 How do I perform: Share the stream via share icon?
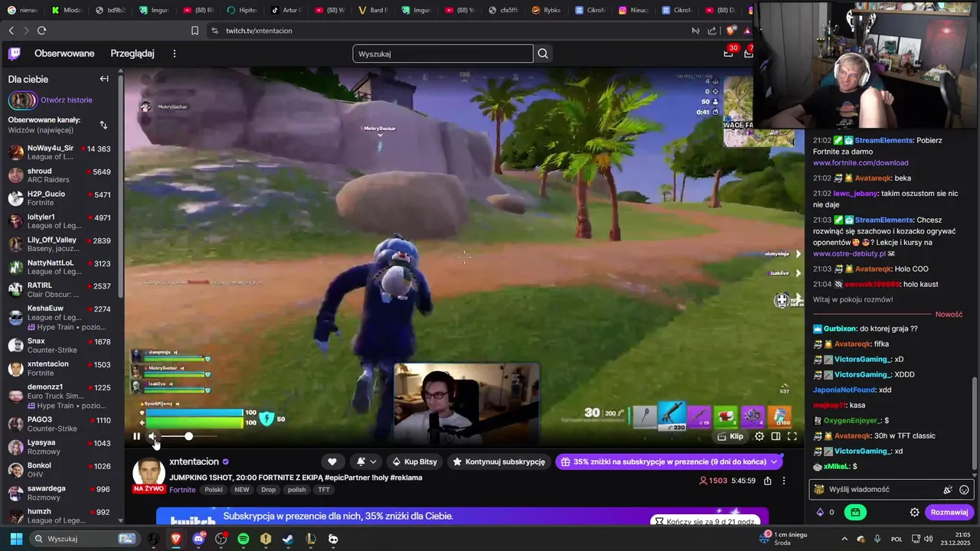[x=767, y=481]
